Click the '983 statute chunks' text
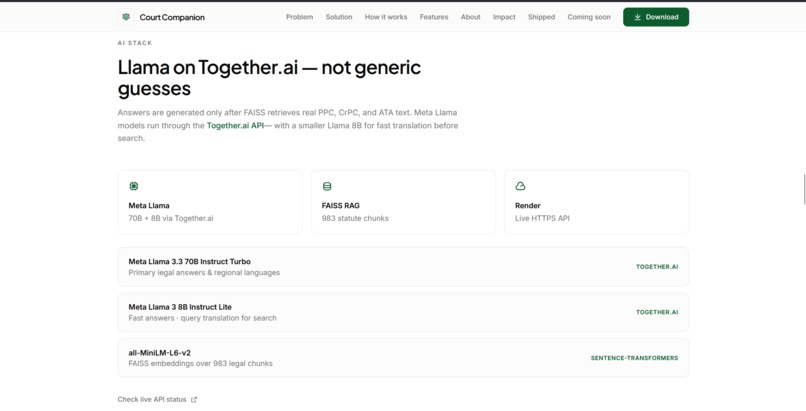Image resolution: width=806 pixels, height=411 pixels. pos(355,218)
